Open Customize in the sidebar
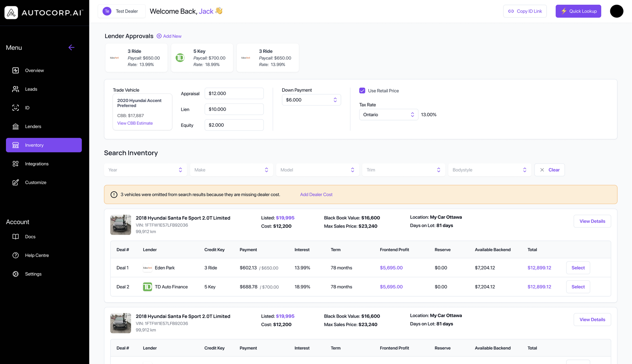The width and height of the screenshot is (632, 364). 44,182
